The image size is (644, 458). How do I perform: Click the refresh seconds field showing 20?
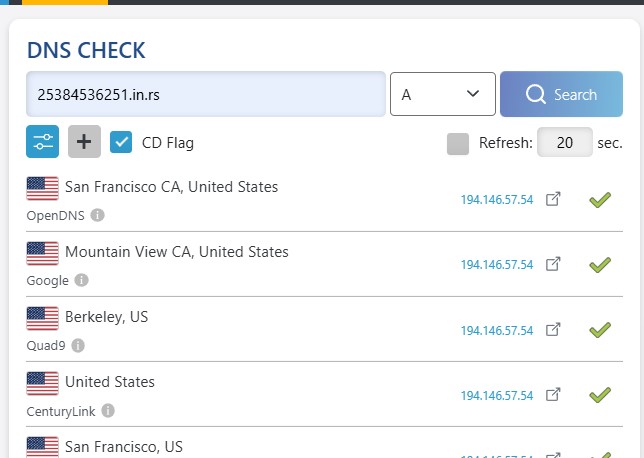click(565, 143)
